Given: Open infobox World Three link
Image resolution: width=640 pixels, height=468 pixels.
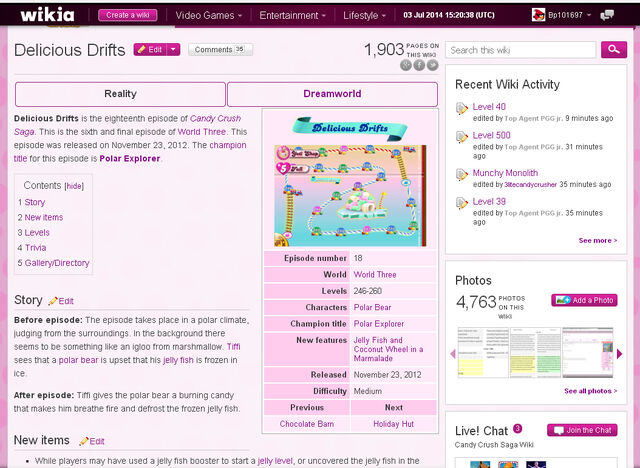Looking at the screenshot, I should (375, 275).
